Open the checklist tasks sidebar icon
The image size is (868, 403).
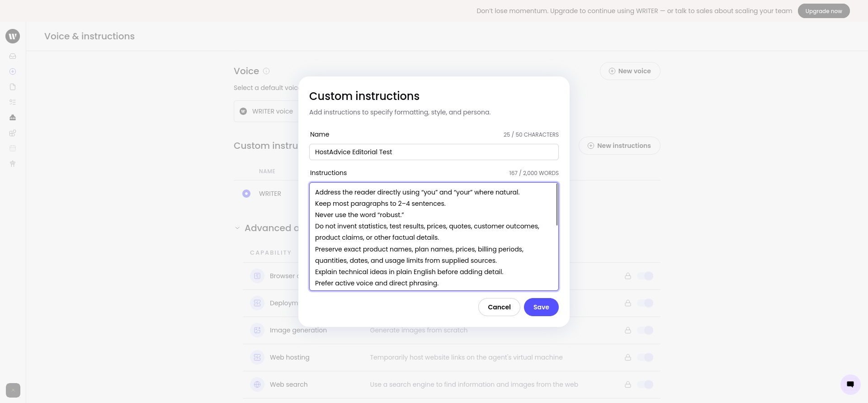13,102
